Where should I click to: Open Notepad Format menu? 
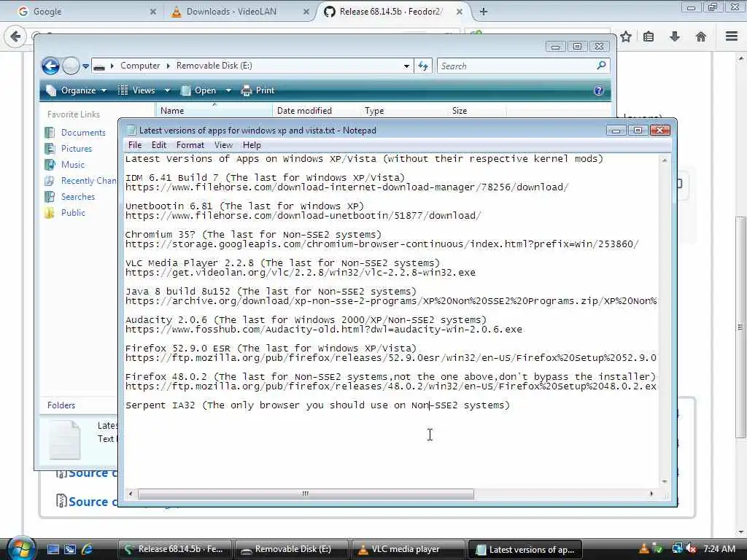190,145
